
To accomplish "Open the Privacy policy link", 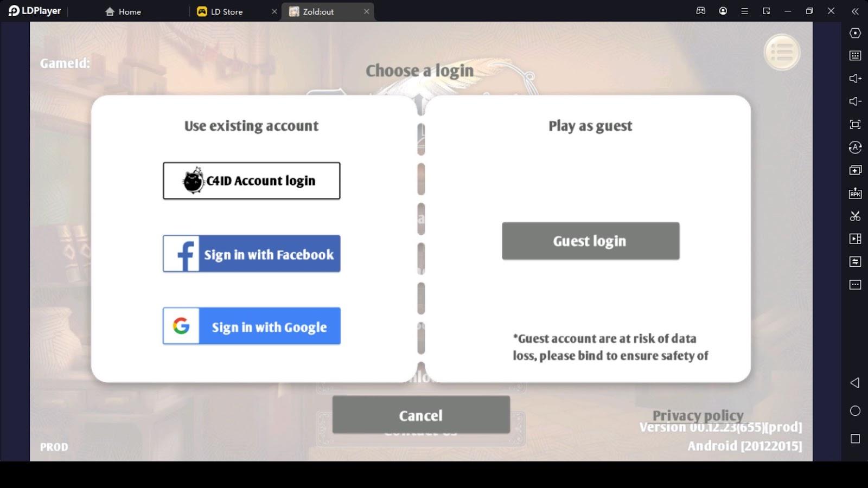I will (x=698, y=415).
